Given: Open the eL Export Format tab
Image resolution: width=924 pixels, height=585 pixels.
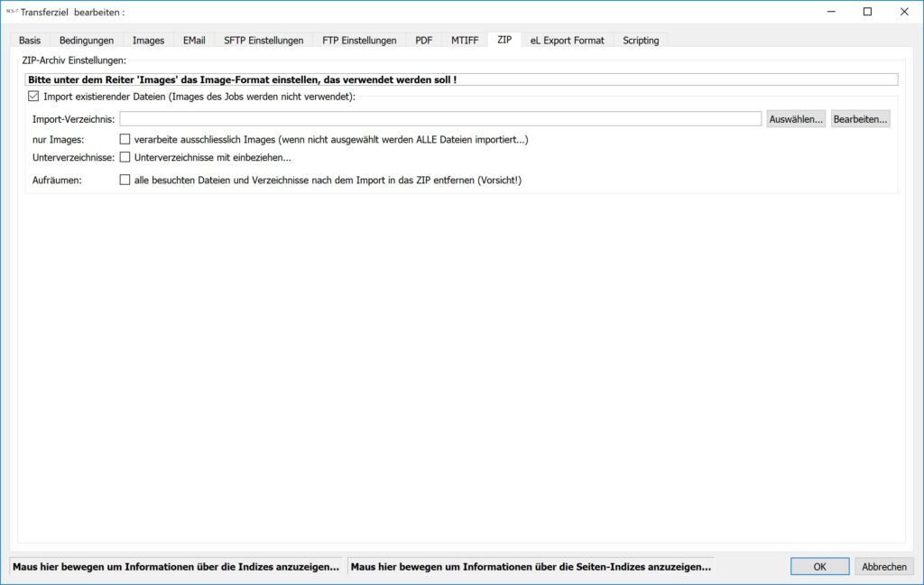Looking at the screenshot, I should (x=567, y=40).
